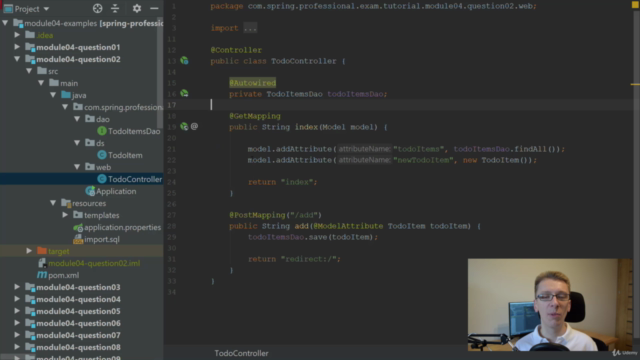Select the TodoItemsDao interface icon
640x360 pixels.
tap(102, 131)
